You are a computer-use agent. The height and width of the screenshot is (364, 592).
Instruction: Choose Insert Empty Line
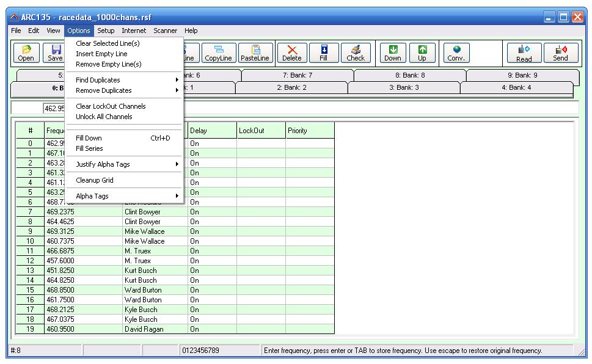[125, 54]
